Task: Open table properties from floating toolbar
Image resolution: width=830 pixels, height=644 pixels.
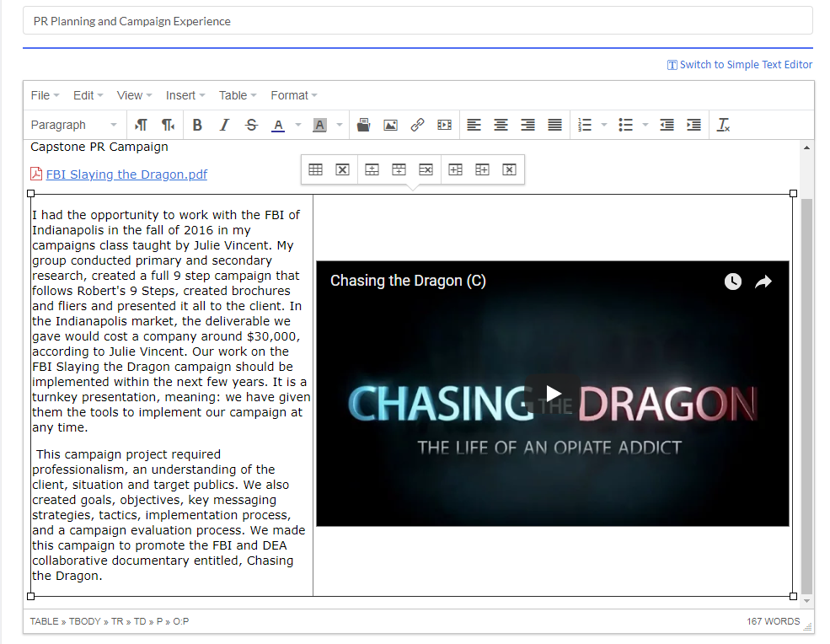Action: pyautogui.click(x=315, y=169)
